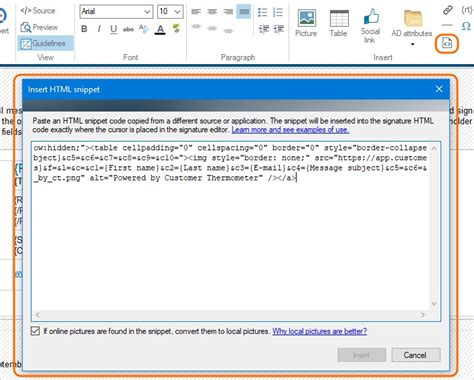
Task: Click the HTML snippet icon
Action: pyautogui.click(x=447, y=43)
